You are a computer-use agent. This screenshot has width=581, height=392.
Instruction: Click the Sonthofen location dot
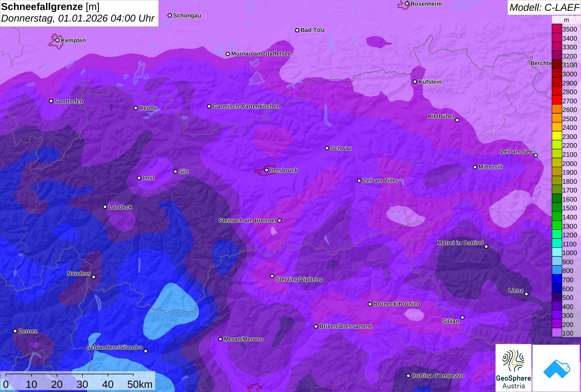[51, 101]
